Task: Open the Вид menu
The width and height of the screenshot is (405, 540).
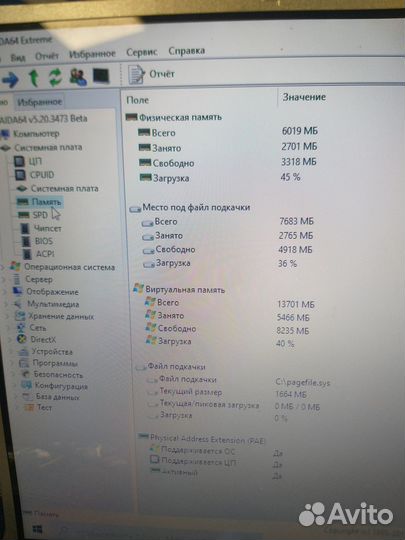Action: click(x=18, y=58)
